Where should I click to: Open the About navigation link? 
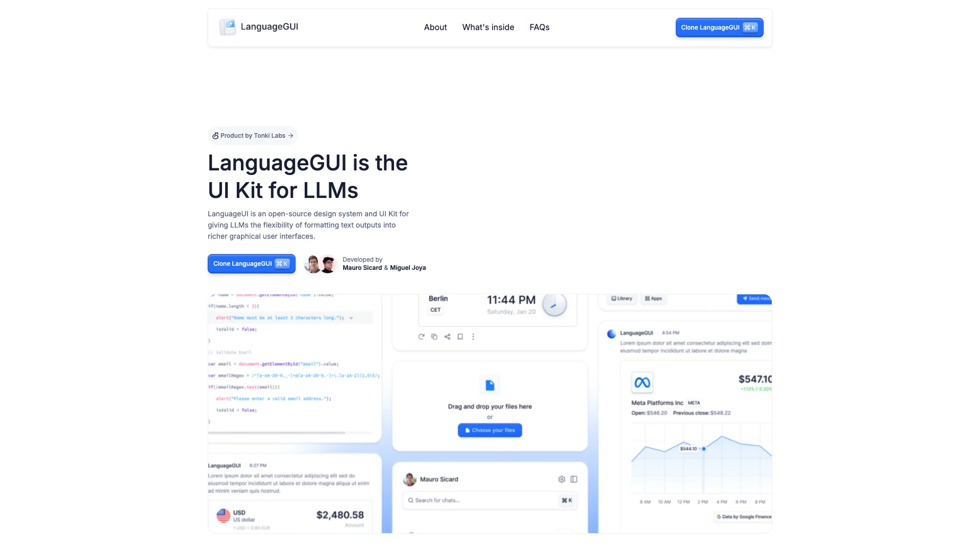pos(435,27)
